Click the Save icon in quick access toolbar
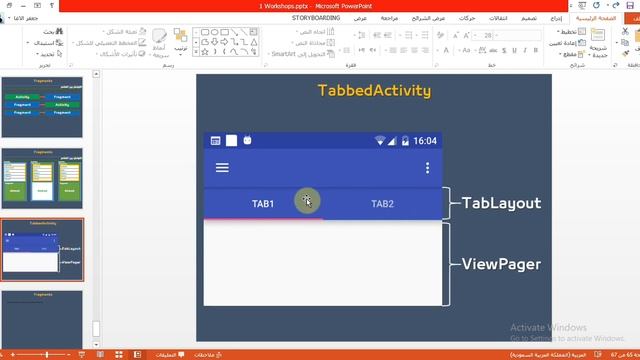 (x=630, y=5)
